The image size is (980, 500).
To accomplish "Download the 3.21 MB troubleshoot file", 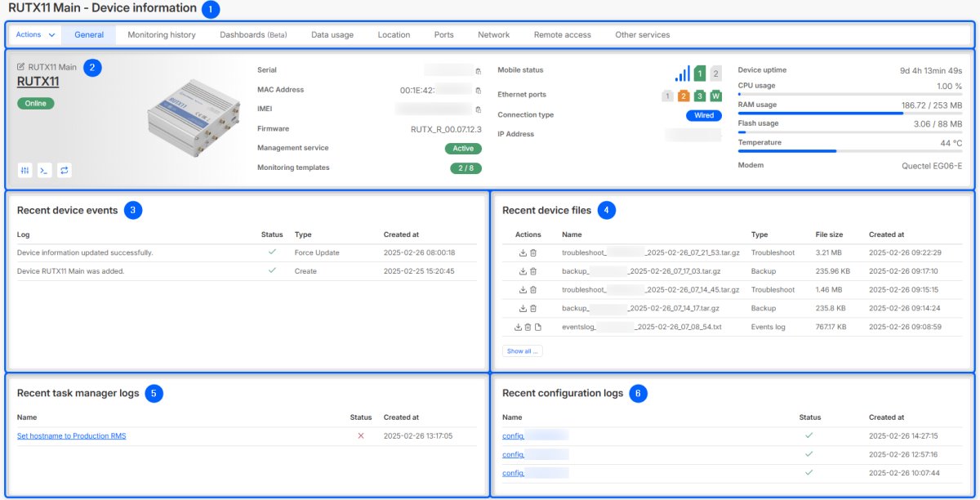I will pyautogui.click(x=523, y=253).
